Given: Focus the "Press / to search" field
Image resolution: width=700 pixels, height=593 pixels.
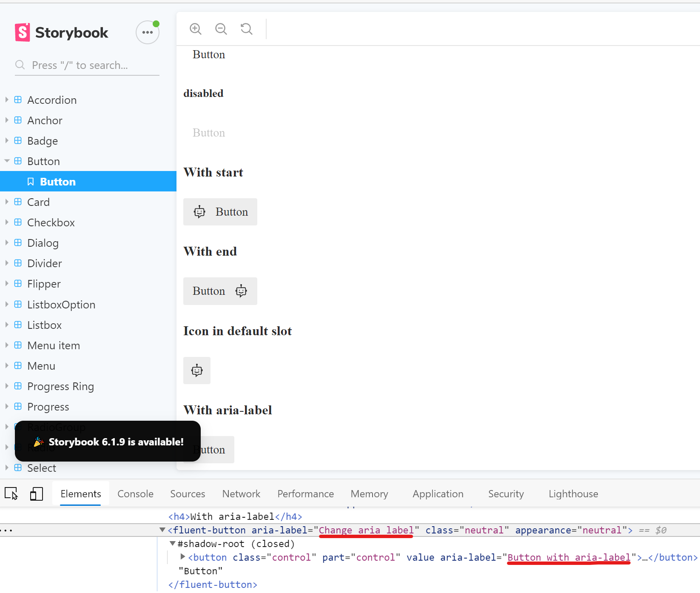Looking at the screenshot, I should (87, 65).
